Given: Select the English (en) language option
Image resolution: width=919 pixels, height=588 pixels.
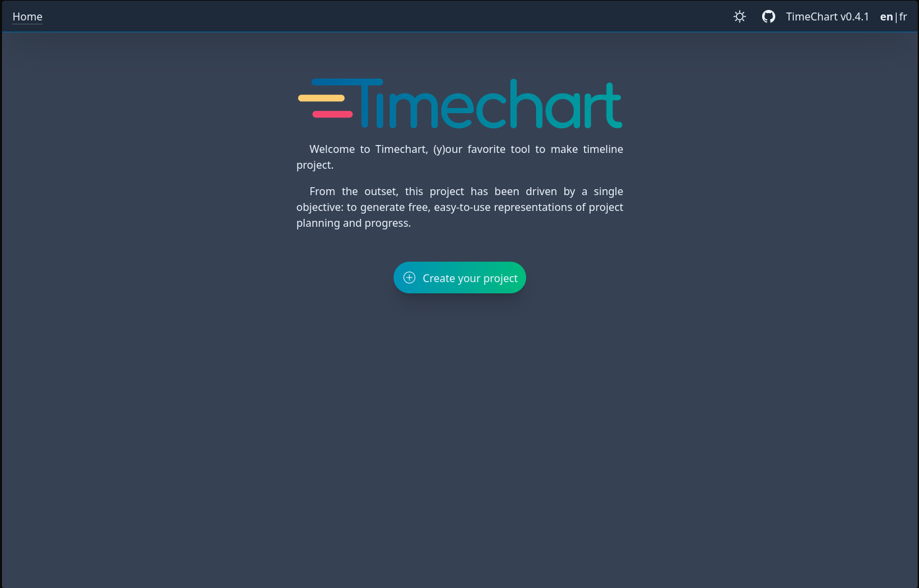Looking at the screenshot, I should tap(886, 16).
